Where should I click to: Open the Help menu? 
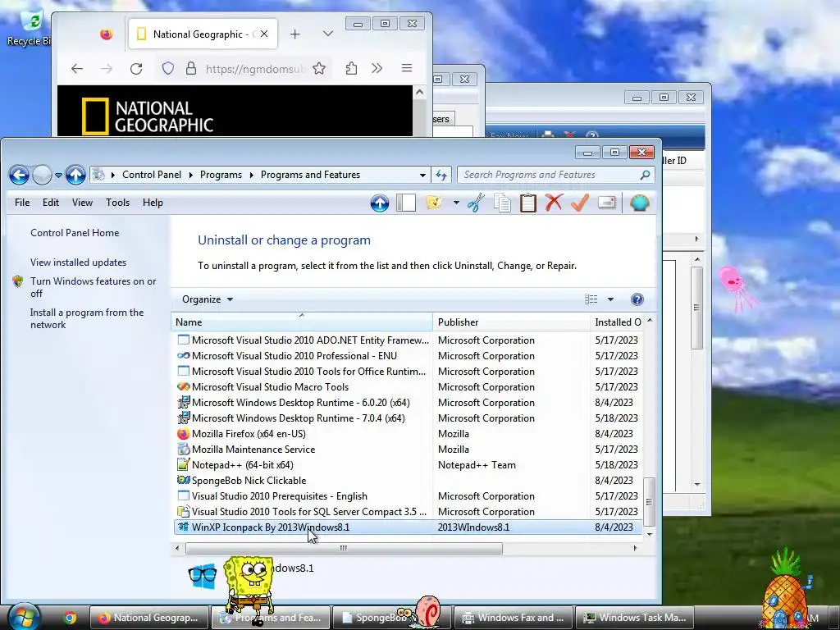[153, 203]
